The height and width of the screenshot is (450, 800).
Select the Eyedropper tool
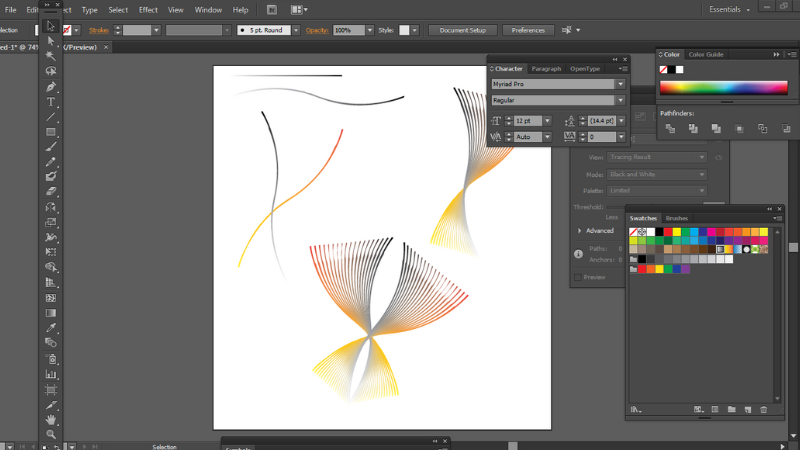click(51, 328)
